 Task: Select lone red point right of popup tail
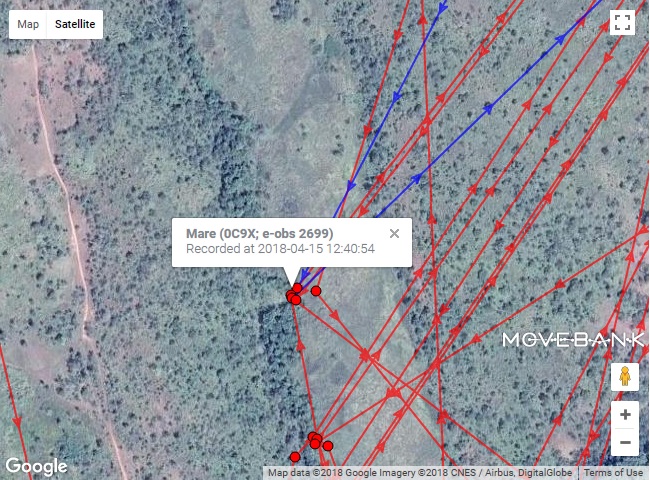pyautogui.click(x=316, y=291)
